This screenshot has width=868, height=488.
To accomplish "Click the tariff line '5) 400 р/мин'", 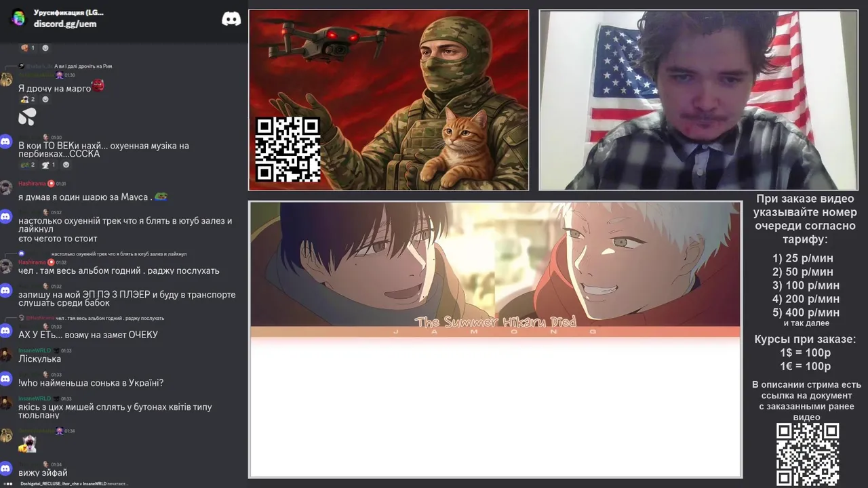I will tap(806, 312).
